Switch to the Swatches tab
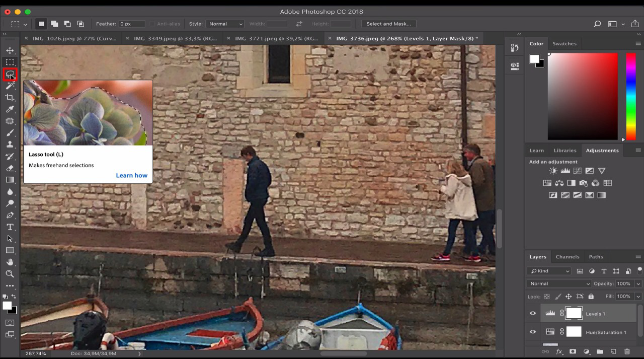The height and width of the screenshot is (359, 644). click(x=565, y=44)
